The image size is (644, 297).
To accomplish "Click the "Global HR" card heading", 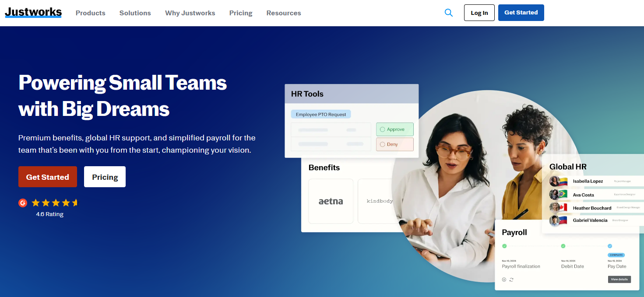I will tap(568, 167).
